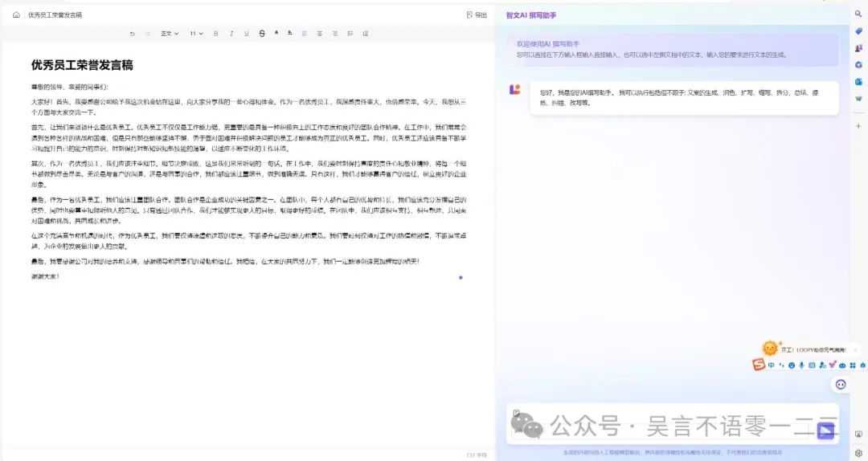Click the skin shirt icon on the Sogou bar
The width and height of the screenshot is (868, 461).
[x=832, y=364]
